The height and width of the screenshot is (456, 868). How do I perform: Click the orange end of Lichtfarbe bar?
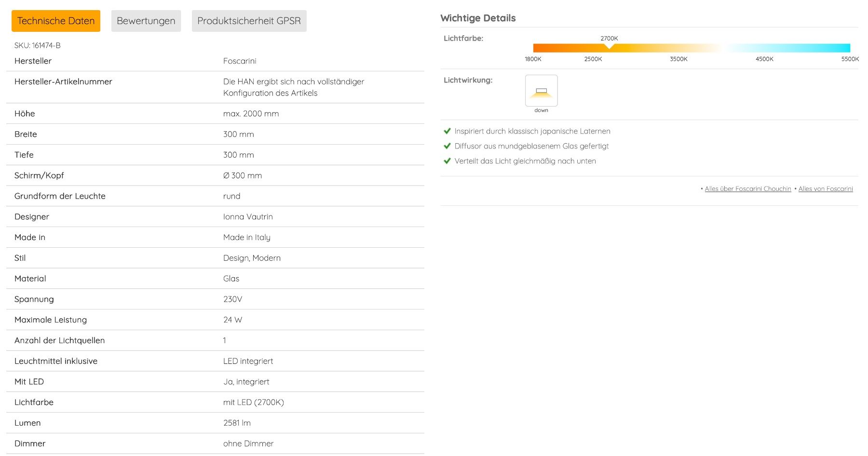point(538,48)
